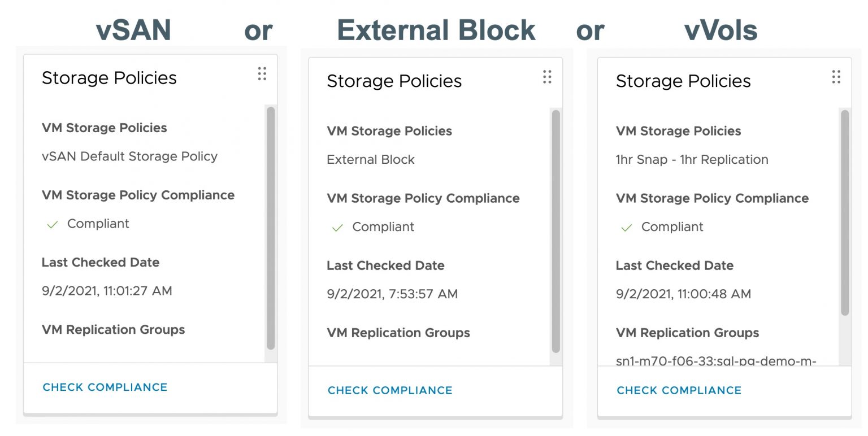Click the green Compliant checkmark in the vVols card
This screenshot has height=436, width=868.
(626, 228)
